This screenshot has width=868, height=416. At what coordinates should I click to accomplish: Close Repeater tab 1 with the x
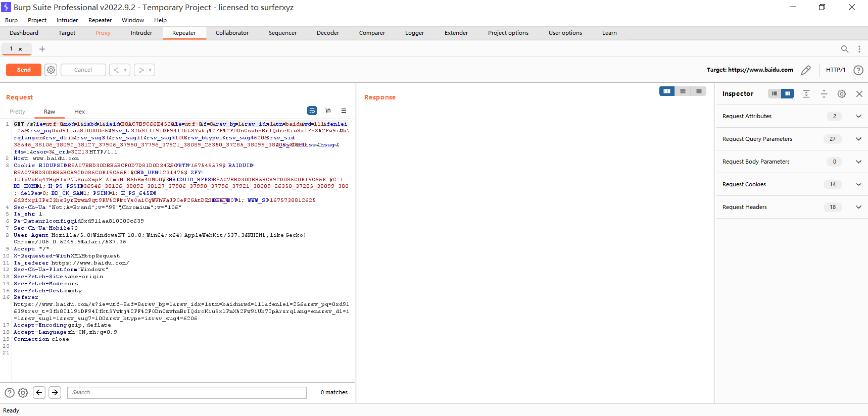click(x=20, y=49)
